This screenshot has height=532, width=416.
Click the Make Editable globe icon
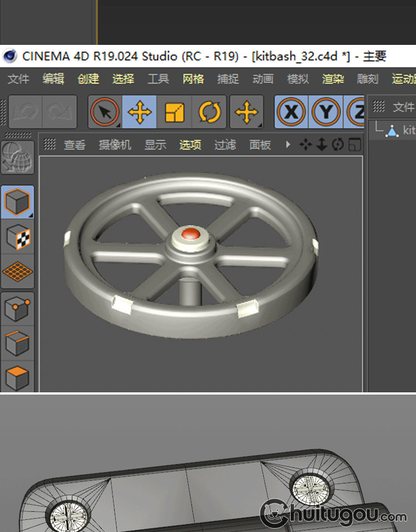[x=17, y=157]
